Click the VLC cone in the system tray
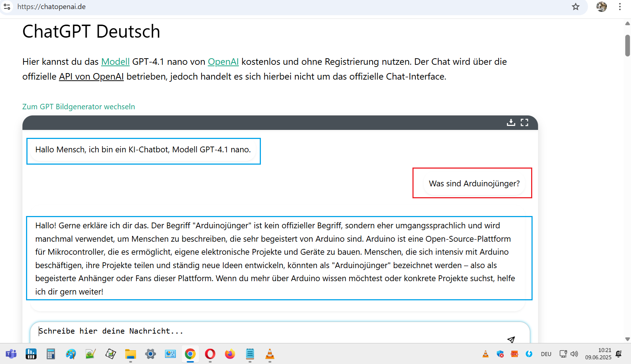Viewport: 631px width, 364px height. 486,354
